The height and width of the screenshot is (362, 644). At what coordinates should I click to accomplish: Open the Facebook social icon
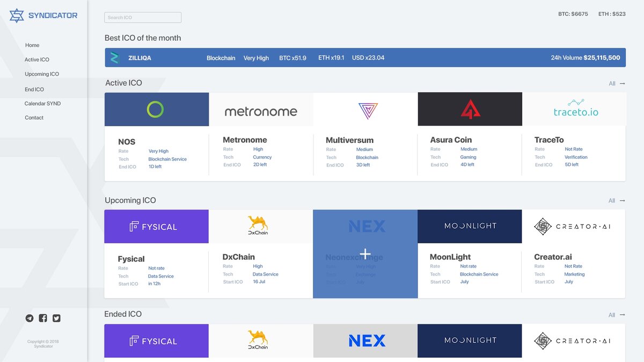[43, 318]
